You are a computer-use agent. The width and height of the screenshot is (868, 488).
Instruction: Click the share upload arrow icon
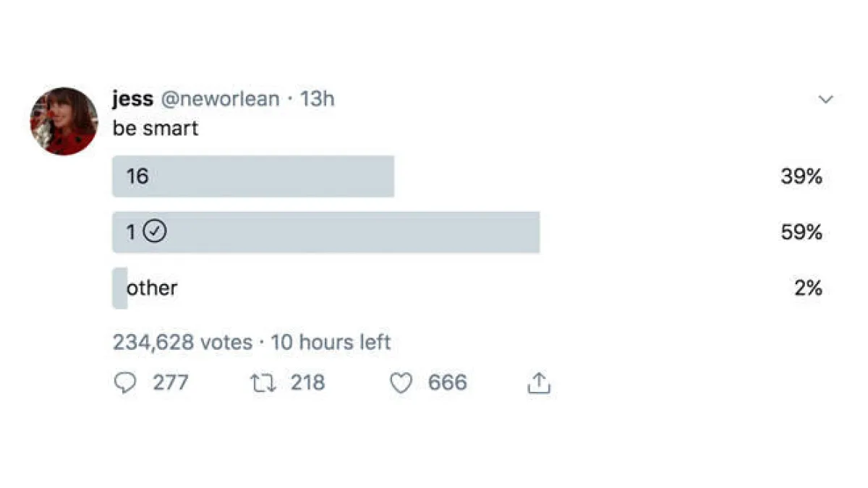539,383
